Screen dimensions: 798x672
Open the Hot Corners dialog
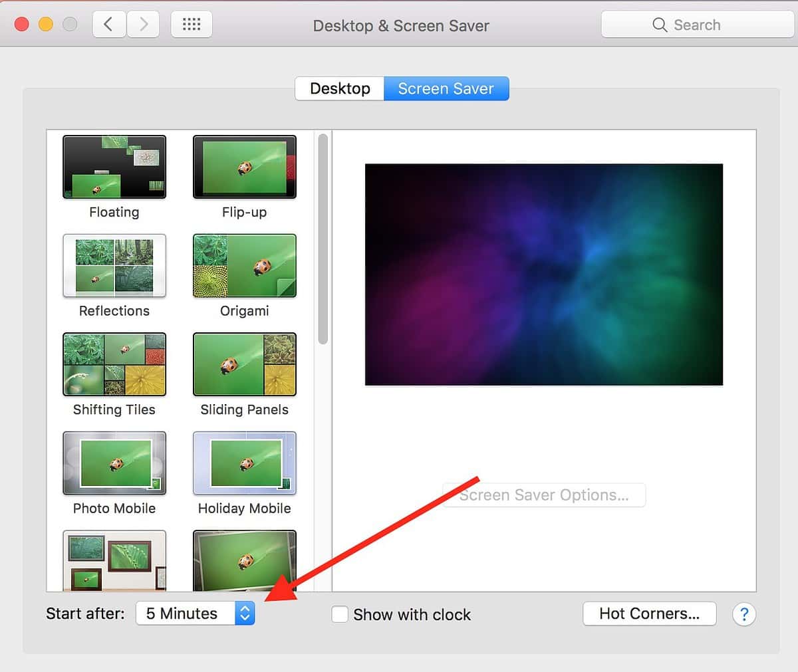coord(649,614)
